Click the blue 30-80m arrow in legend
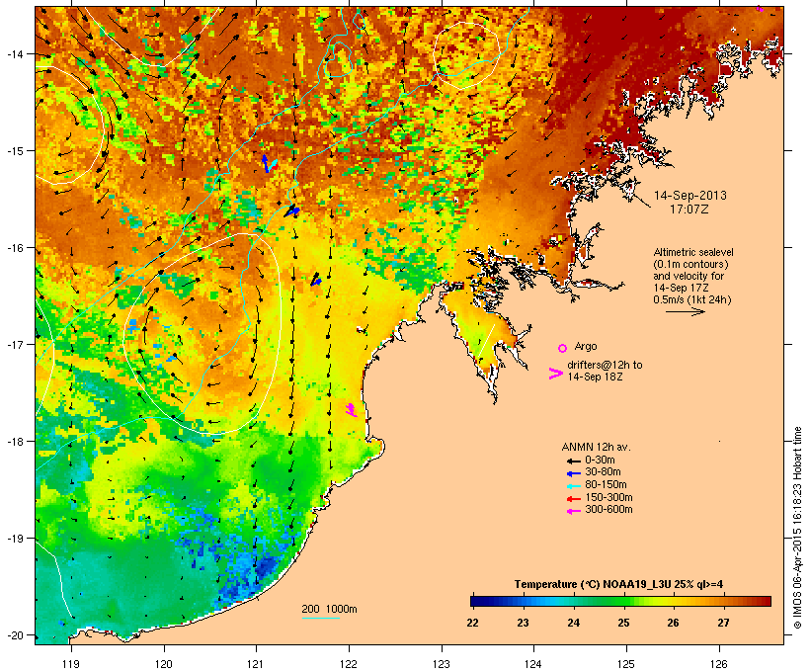The width and height of the screenshot is (810, 672). tap(573, 473)
